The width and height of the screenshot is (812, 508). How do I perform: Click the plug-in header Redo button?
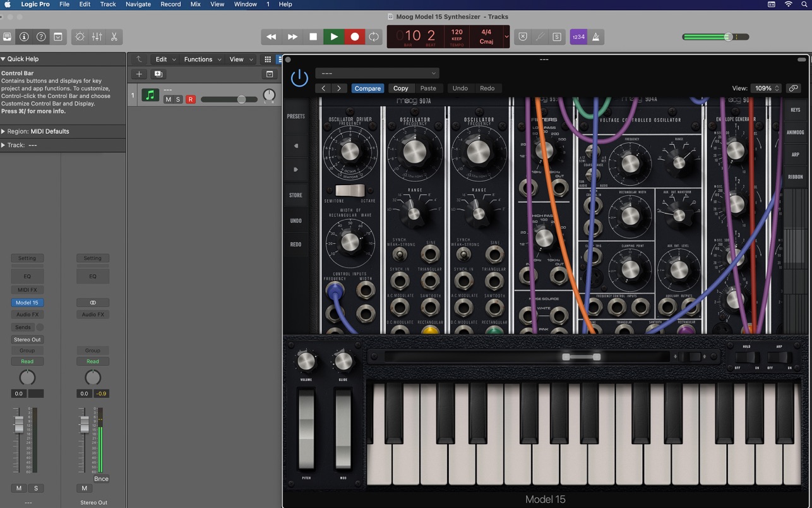(x=487, y=88)
